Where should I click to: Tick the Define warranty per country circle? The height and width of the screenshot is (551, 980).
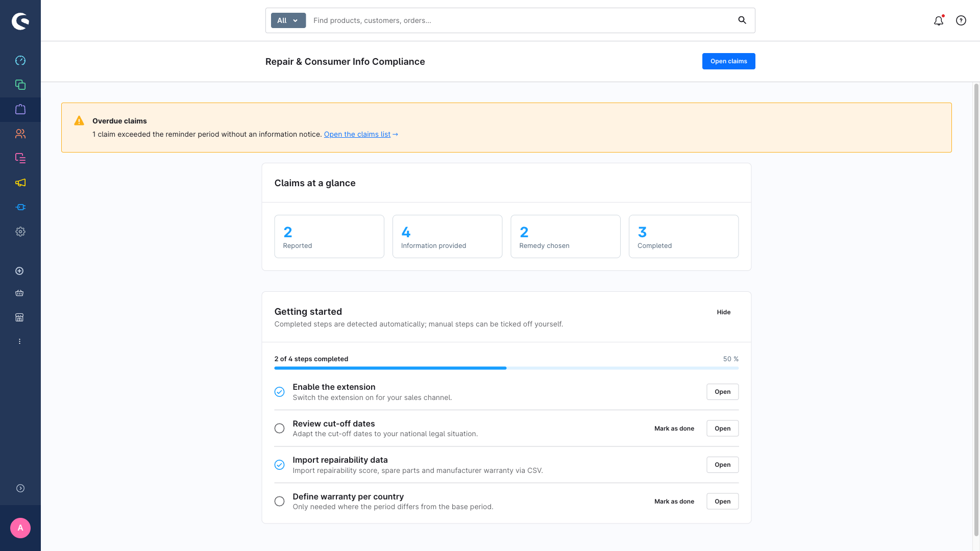click(279, 502)
